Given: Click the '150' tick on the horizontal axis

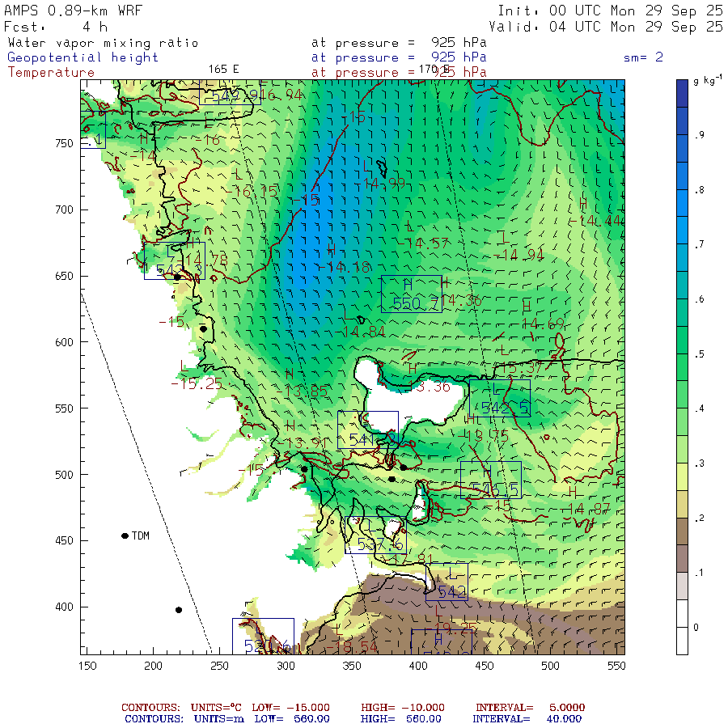Looking at the screenshot, I should click(87, 666).
